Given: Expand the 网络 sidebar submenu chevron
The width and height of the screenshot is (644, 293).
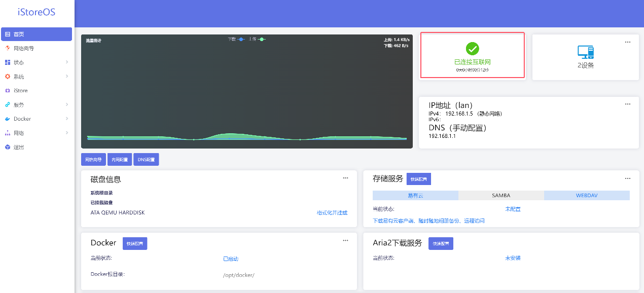Looking at the screenshot, I should coord(67,133).
